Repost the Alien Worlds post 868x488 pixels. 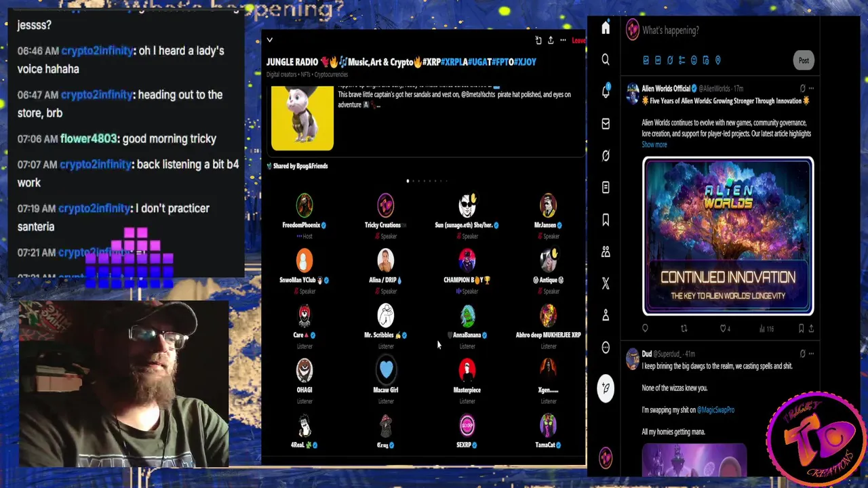(684, 329)
